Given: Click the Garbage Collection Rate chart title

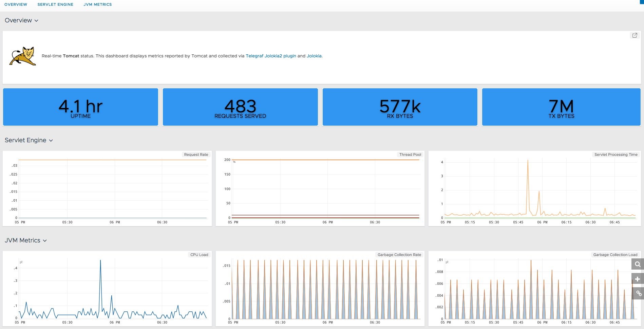Looking at the screenshot, I should [399, 255].
